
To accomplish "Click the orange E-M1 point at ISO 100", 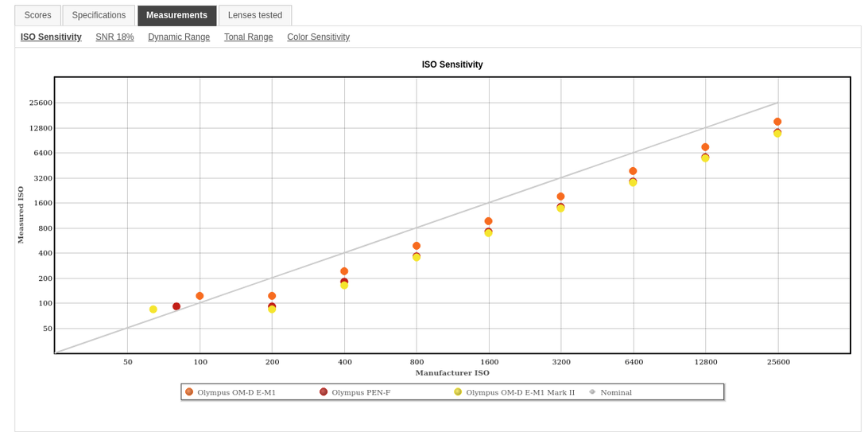I will pos(200,296).
